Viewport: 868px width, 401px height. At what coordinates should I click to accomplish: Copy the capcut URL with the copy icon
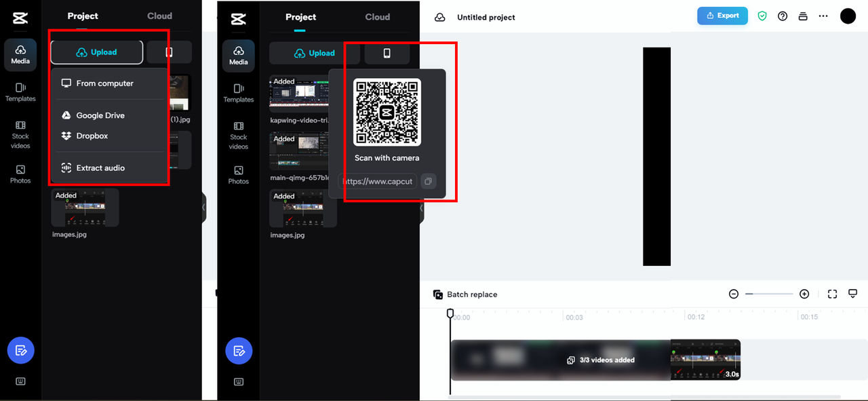click(x=428, y=181)
